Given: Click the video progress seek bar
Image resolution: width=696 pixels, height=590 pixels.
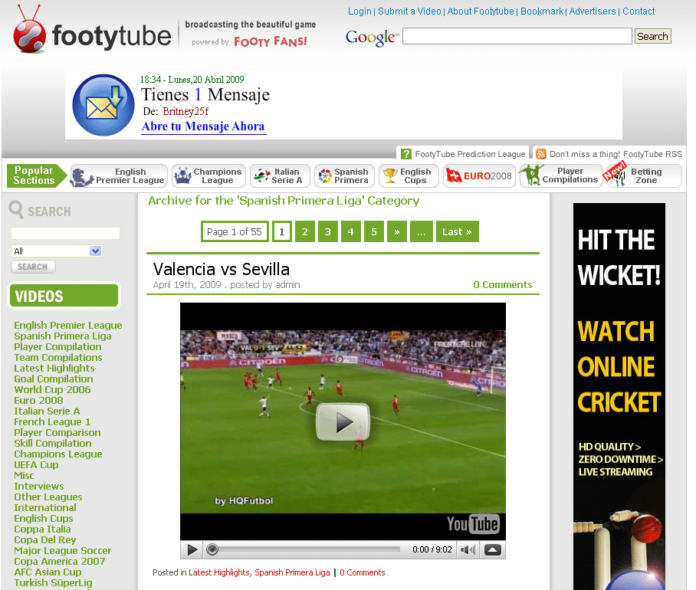Looking at the screenshot, I should point(303,550).
